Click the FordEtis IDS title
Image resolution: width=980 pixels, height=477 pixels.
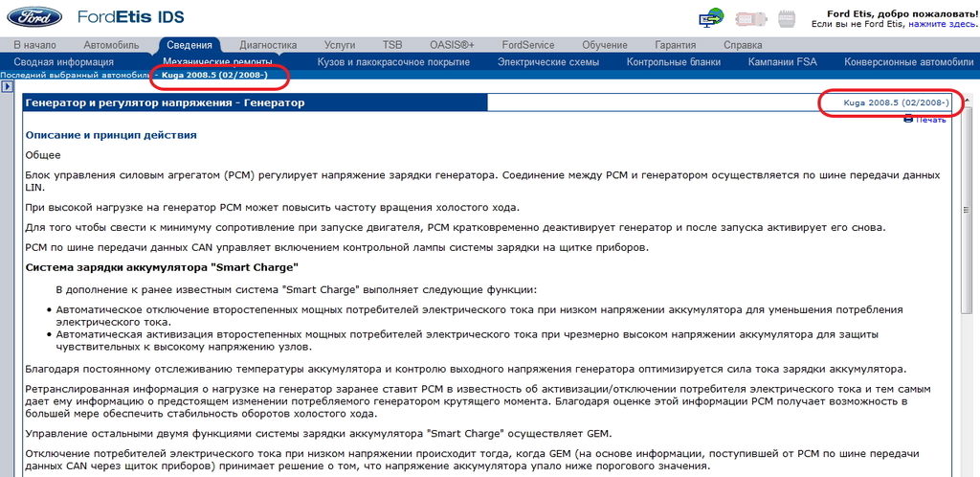pyautogui.click(x=130, y=17)
